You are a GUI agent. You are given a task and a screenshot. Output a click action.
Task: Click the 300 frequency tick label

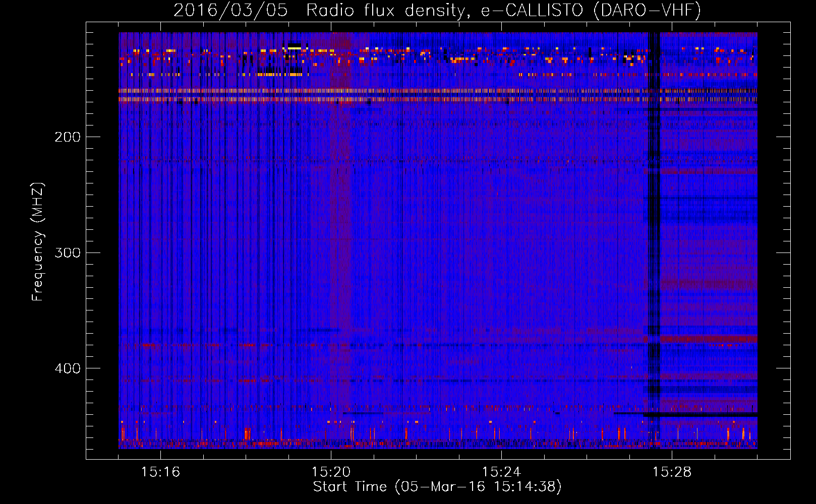tap(68, 253)
